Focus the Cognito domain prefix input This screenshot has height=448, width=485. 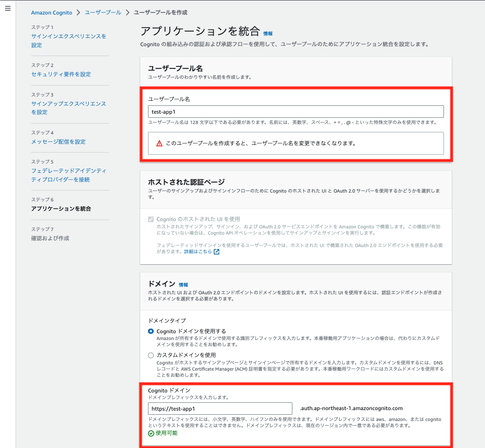coord(220,409)
